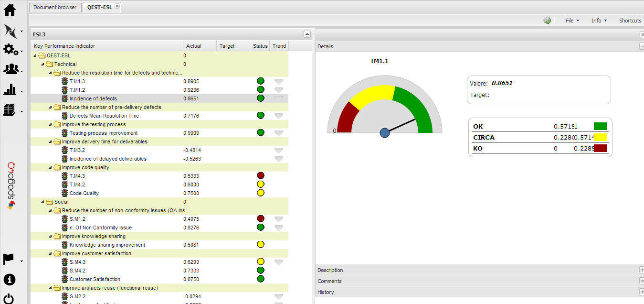
Task: Open the bar chart analytics sidebar menu
Action: tap(11, 89)
